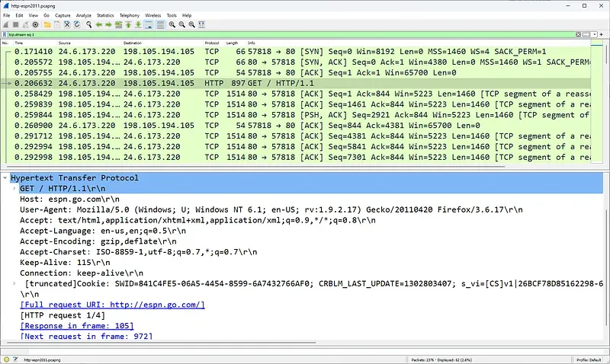Toggle auto-scroll during live capture icon
This screenshot has width=610, height=364.
[x=149, y=25]
